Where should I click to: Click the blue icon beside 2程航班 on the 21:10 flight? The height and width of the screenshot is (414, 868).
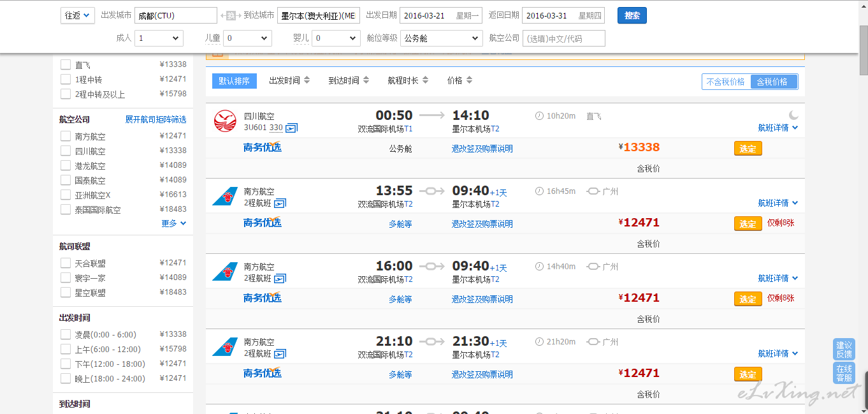click(x=280, y=353)
